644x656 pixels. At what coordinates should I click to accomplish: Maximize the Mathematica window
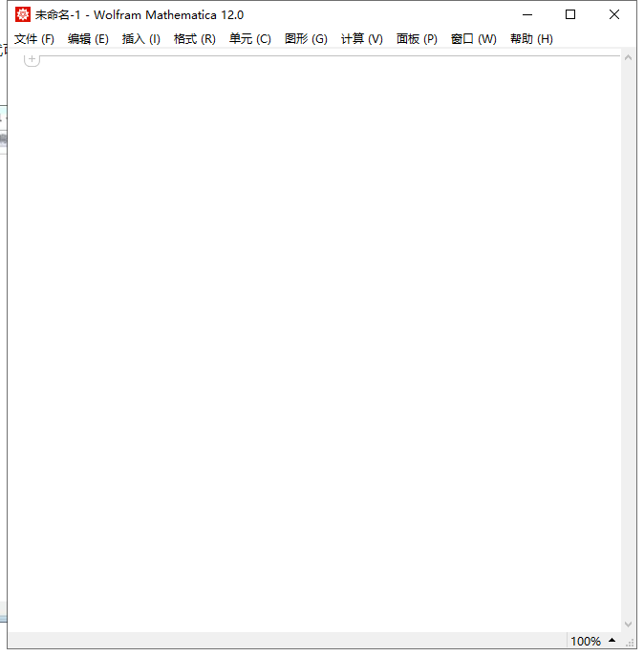tap(570, 14)
